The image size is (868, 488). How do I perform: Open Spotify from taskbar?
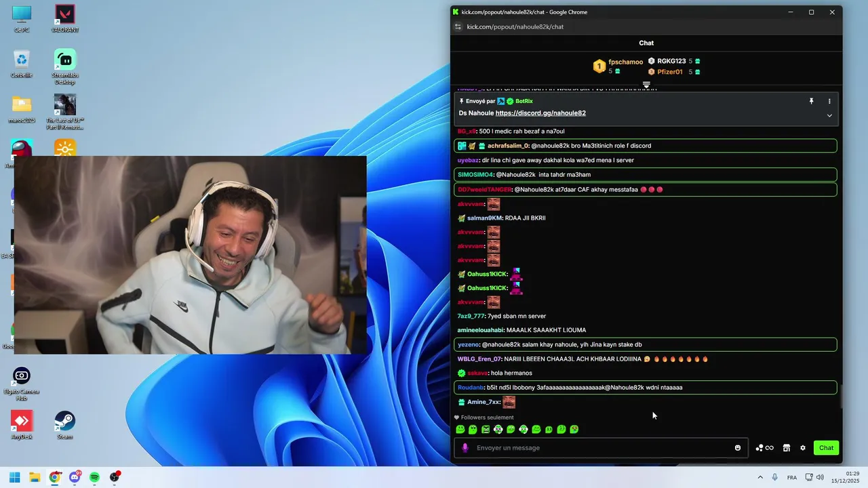pyautogui.click(x=94, y=477)
